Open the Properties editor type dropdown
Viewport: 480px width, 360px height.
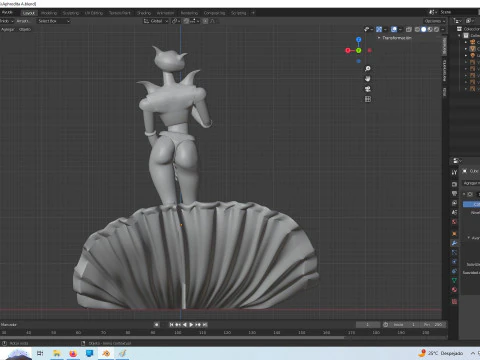click(x=457, y=161)
